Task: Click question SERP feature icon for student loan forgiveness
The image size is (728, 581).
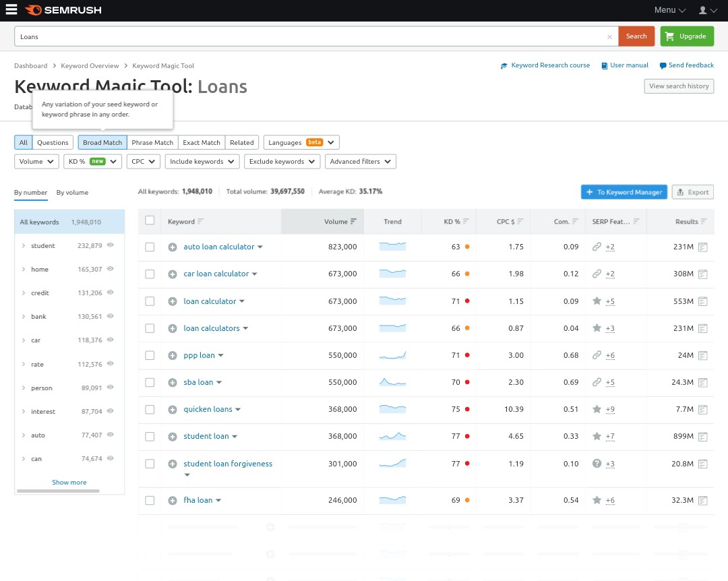Action: click(x=597, y=464)
